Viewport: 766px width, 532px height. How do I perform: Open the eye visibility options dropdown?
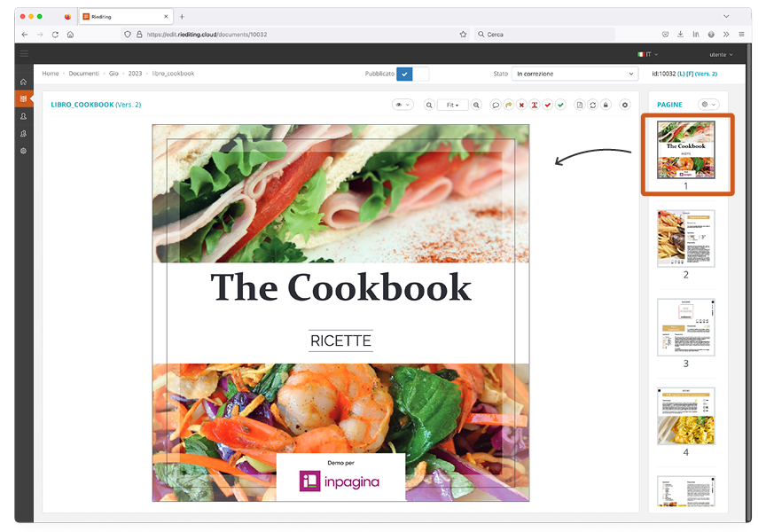click(403, 105)
